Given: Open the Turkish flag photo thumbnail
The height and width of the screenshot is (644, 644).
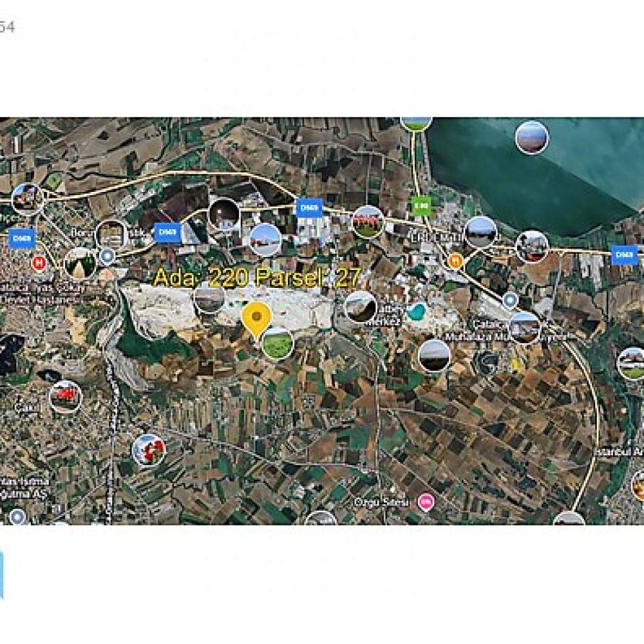Looking at the screenshot, I should (x=65, y=397).
